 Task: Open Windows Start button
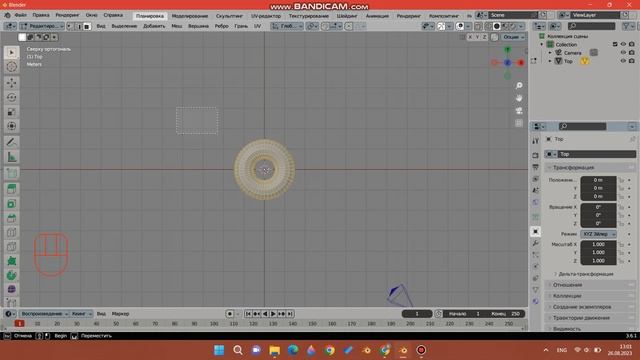[x=219, y=350]
